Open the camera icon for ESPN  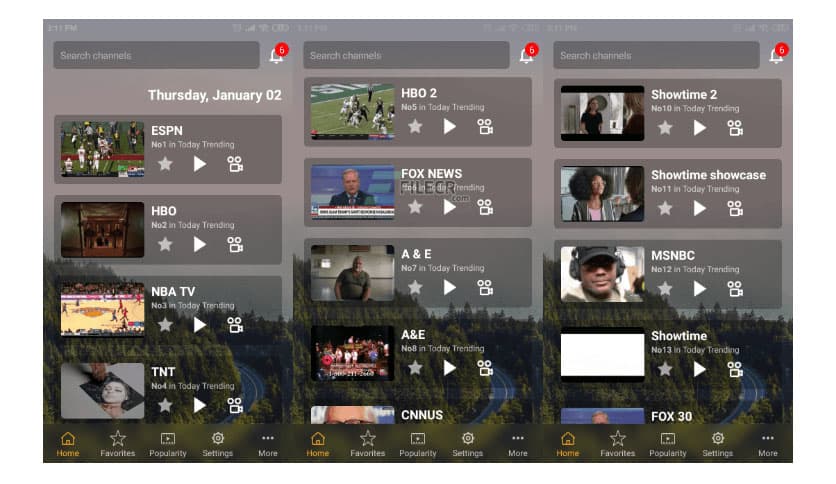pos(235,164)
